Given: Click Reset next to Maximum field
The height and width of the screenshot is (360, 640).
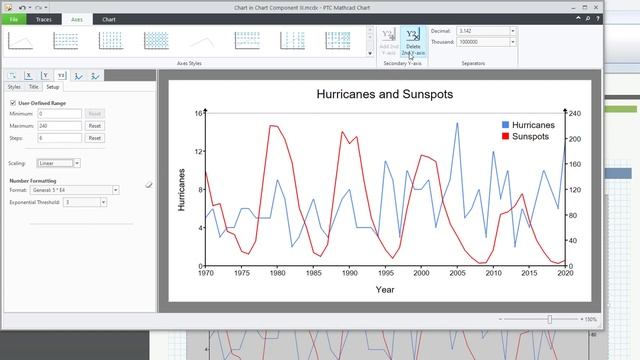Looking at the screenshot, I should 95,126.
